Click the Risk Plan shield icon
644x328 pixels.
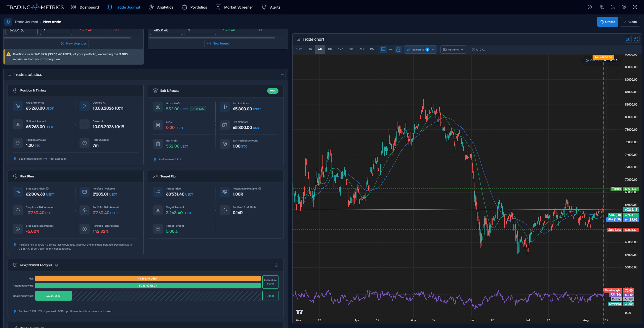(15, 176)
